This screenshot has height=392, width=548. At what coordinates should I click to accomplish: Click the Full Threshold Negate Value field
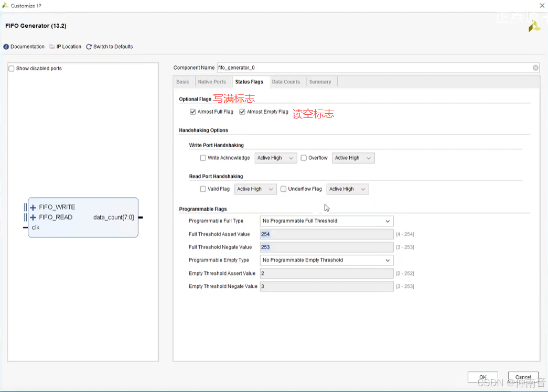click(x=327, y=247)
